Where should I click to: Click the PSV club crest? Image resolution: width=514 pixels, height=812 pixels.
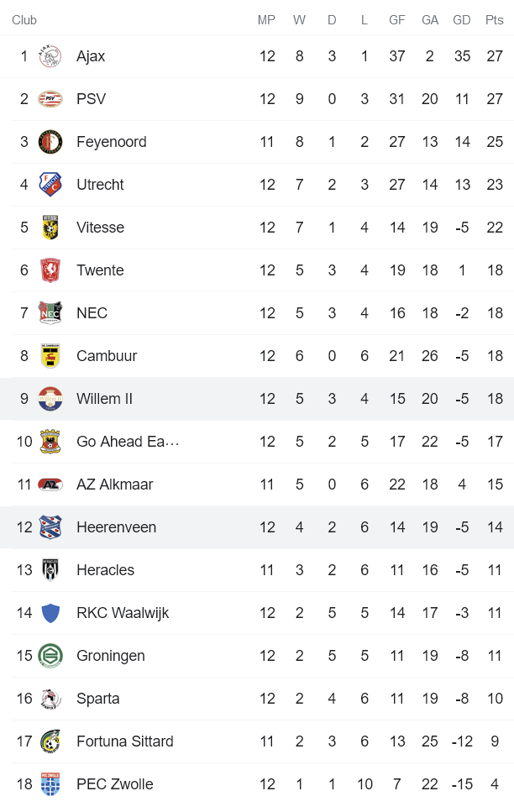point(50,99)
